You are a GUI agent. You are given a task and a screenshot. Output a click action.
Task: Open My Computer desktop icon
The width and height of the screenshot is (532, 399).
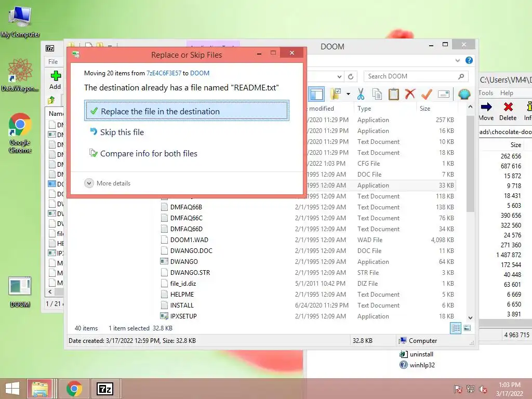click(20, 21)
